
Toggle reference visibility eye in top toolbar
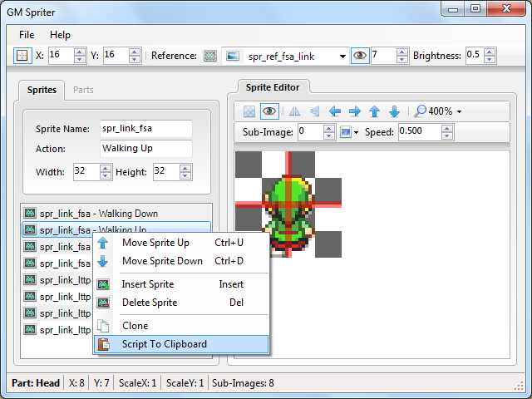[x=360, y=56]
